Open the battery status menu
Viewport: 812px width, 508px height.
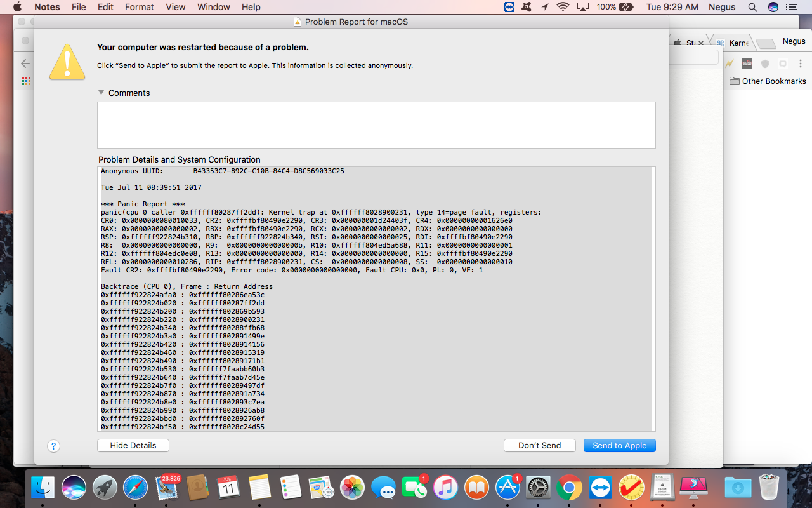pyautogui.click(x=615, y=7)
